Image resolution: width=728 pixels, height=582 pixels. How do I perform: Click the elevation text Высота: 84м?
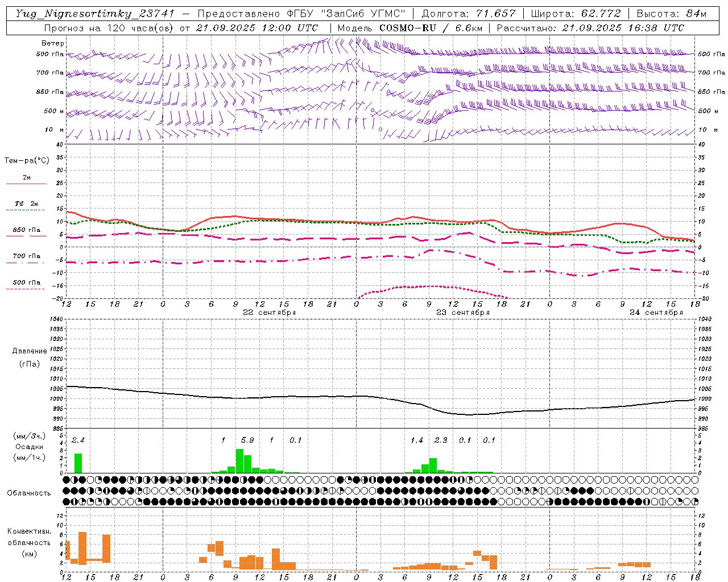671,14
